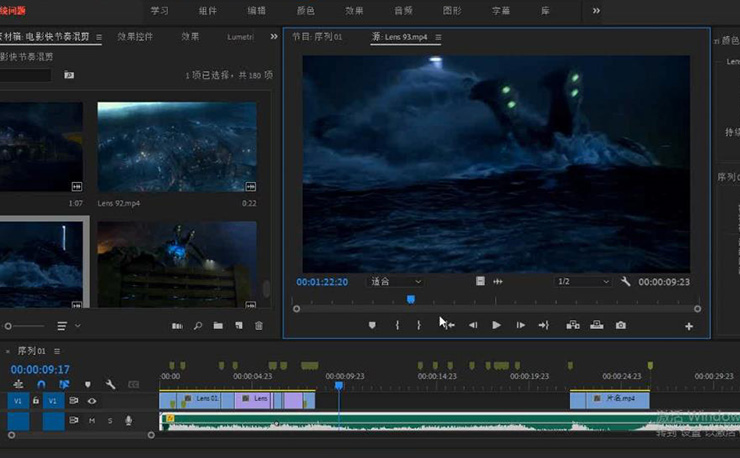
Task: Create a new bin with the folder icon
Action: tap(218, 326)
